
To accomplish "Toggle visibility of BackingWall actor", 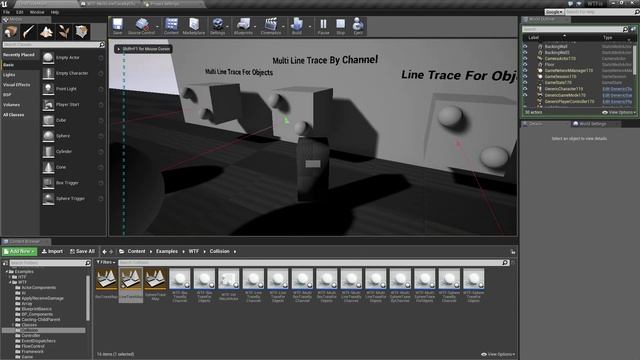I will coord(525,47).
